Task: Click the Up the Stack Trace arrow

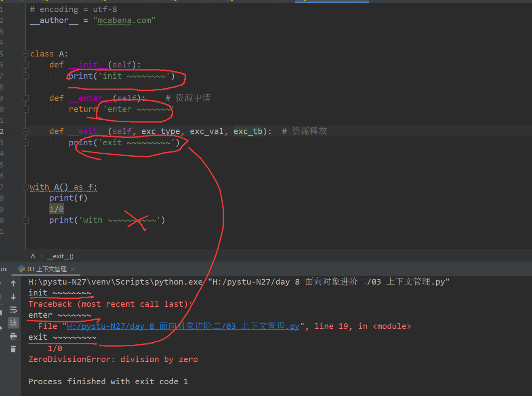Action: [x=13, y=283]
